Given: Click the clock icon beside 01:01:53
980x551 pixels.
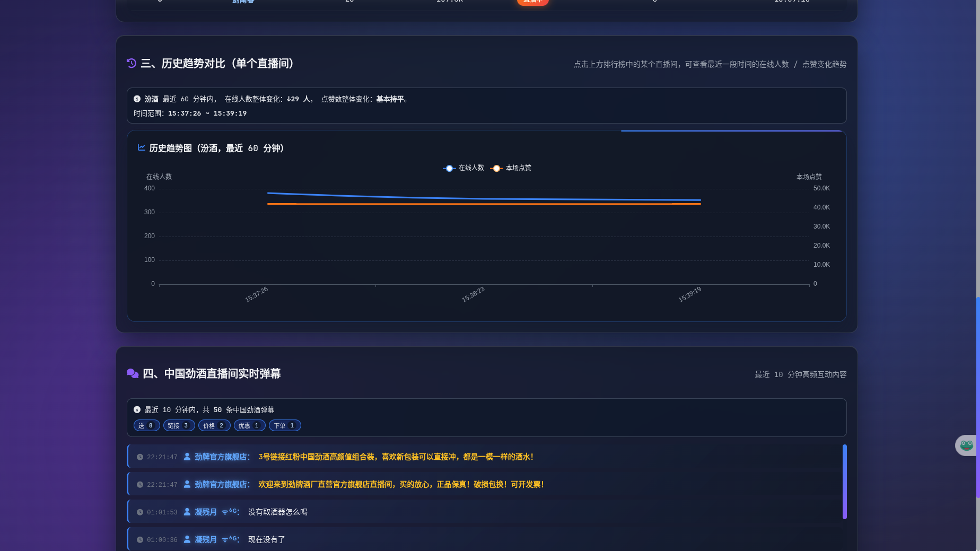Looking at the screenshot, I should [140, 512].
